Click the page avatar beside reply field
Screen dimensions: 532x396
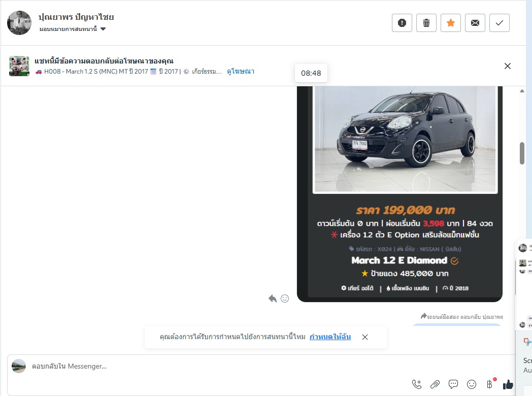click(x=19, y=366)
